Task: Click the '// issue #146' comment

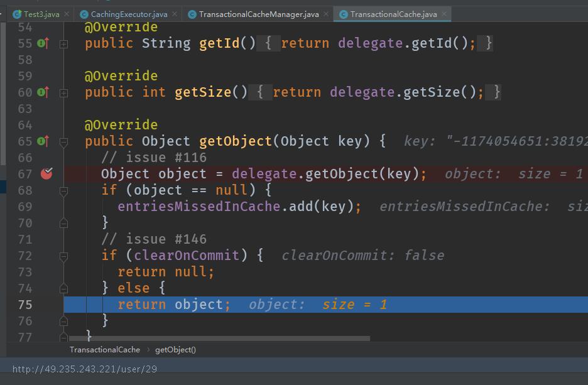Action: [x=154, y=239]
